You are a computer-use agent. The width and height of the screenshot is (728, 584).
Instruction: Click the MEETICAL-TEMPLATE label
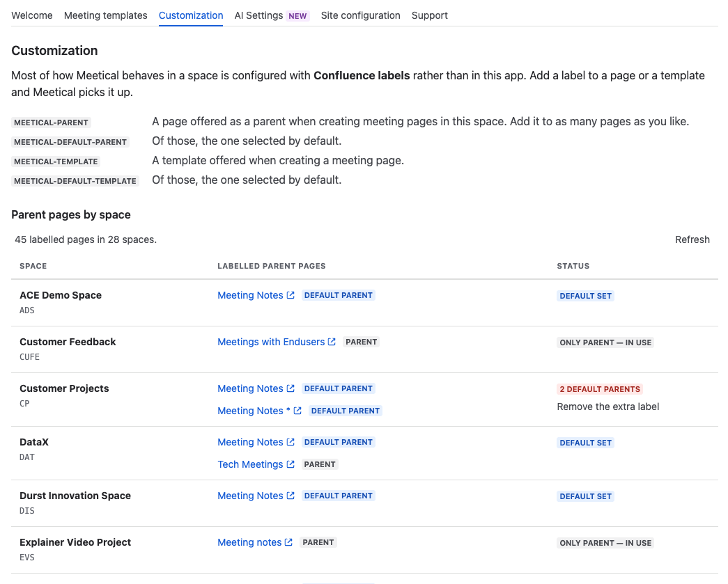coord(56,161)
